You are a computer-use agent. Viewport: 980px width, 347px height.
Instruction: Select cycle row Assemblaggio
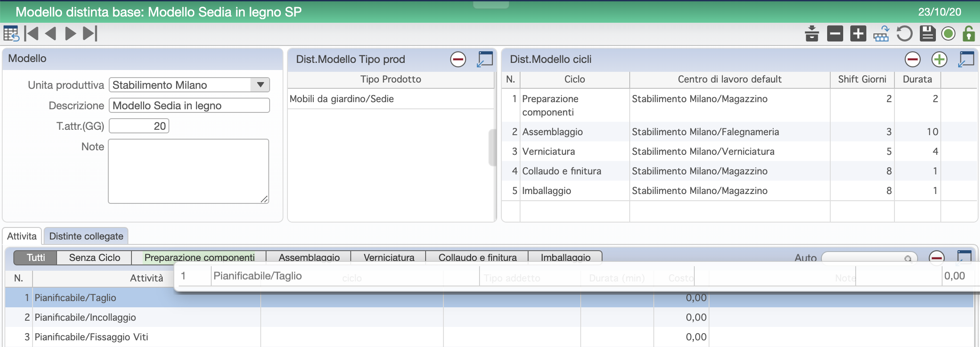[739, 132]
